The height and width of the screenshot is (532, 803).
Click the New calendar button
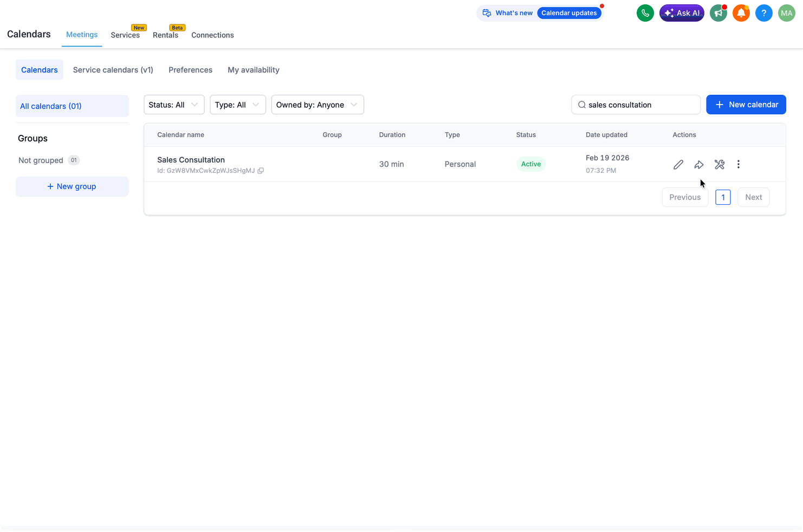(746, 105)
